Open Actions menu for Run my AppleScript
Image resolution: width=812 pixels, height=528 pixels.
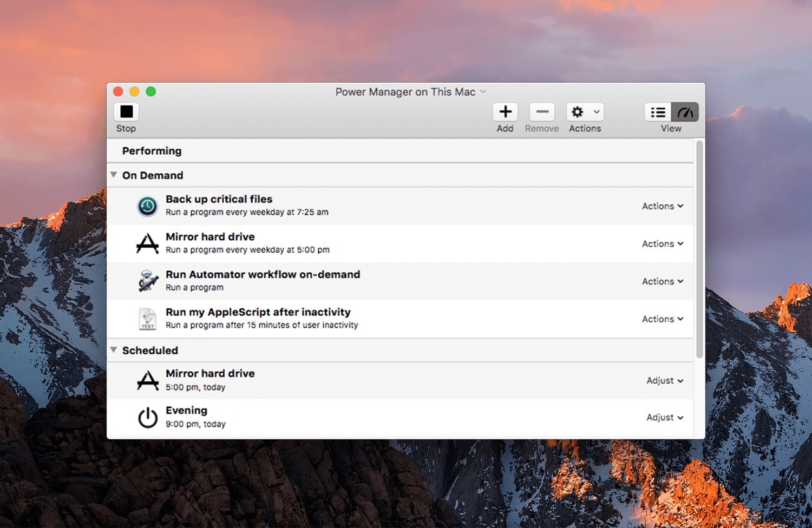pyautogui.click(x=663, y=319)
